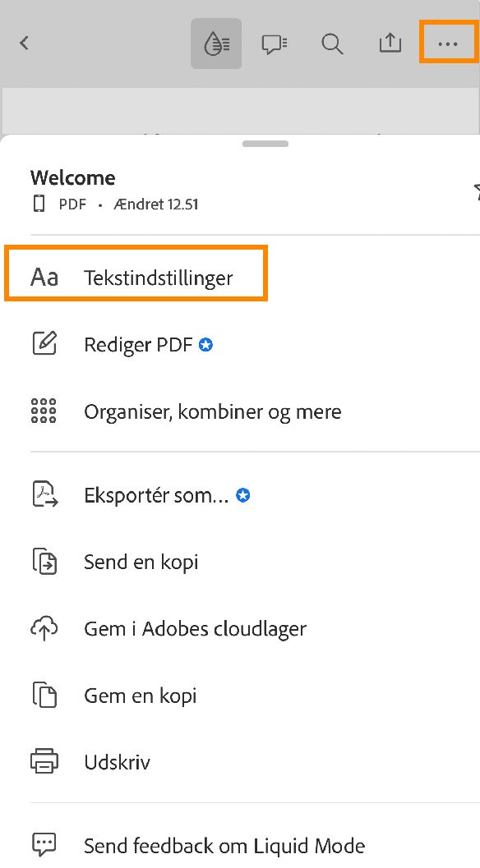
Task: Tap the drag handle above the Welcome sheet
Action: [265, 143]
